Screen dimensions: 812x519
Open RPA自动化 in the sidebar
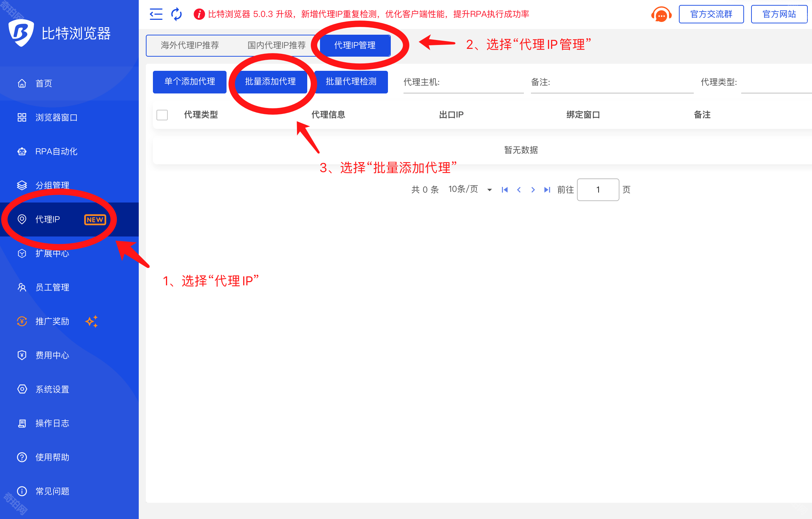point(69,152)
